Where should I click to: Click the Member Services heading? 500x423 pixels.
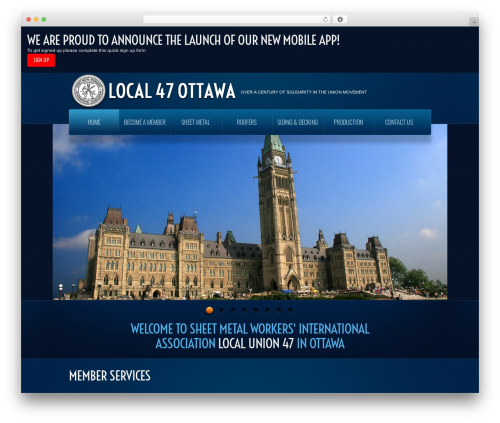110,376
